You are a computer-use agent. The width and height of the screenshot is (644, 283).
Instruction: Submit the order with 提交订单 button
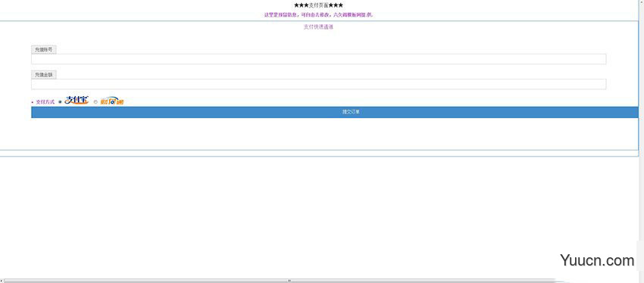335,113
